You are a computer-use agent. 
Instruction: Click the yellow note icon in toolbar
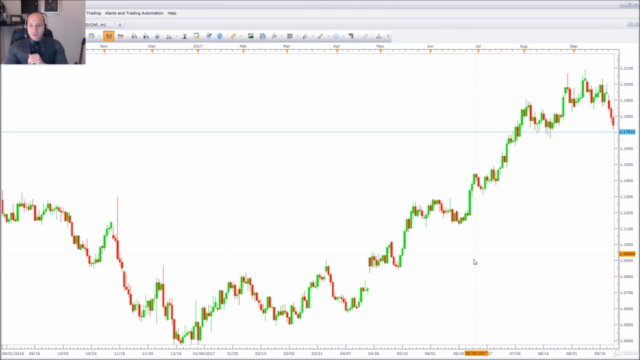pos(196,36)
